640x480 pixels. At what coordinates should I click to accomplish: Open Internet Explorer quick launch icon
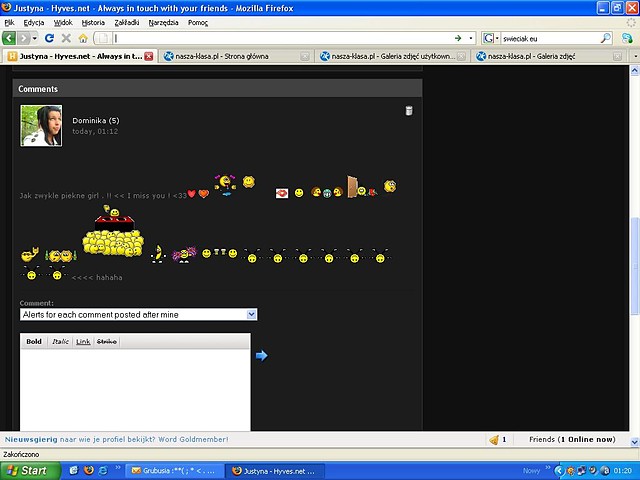tap(103, 471)
